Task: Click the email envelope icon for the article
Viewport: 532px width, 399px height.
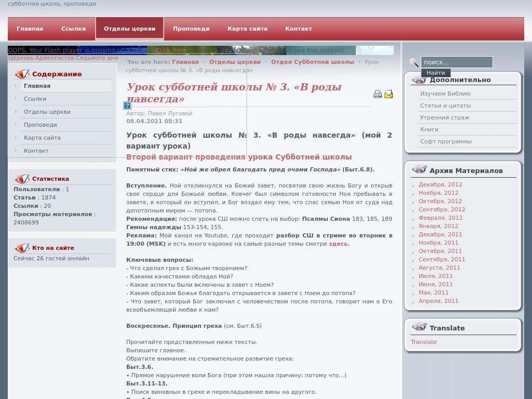Action: click(389, 94)
